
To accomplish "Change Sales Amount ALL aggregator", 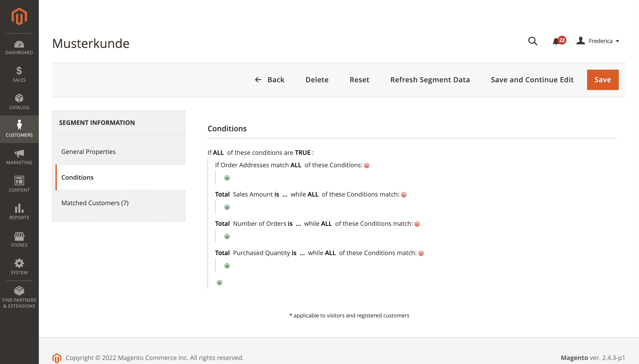I will (313, 195).
